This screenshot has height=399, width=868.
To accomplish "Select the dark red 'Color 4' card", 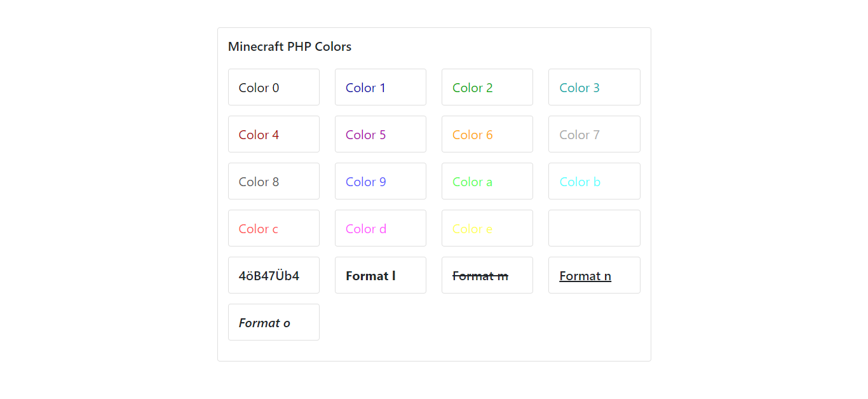I will point(274,134).
